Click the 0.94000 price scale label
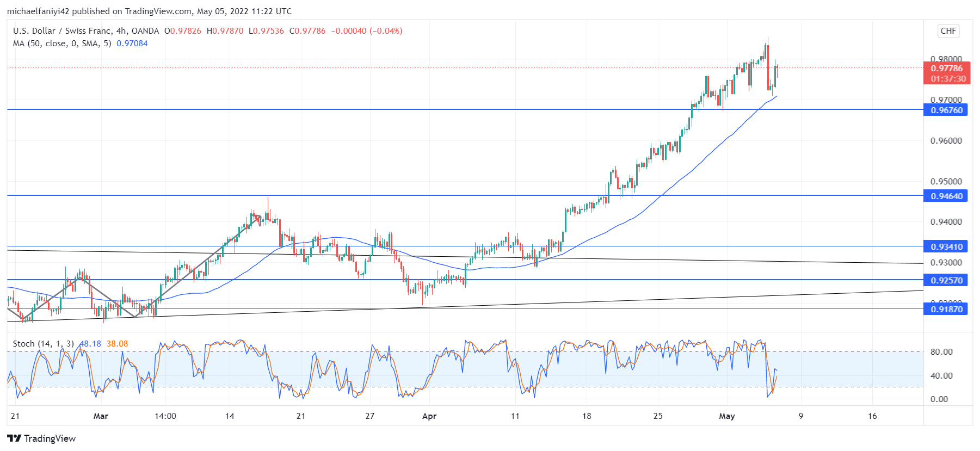Image resolution: width=980 pixels, height=451 pixels. pyautogui.click(x=946, y=222)
